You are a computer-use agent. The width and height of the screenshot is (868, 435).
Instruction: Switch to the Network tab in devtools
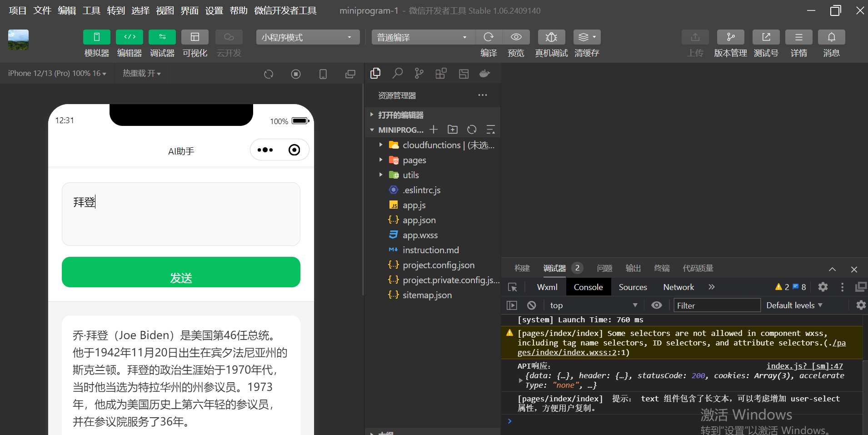678,287
